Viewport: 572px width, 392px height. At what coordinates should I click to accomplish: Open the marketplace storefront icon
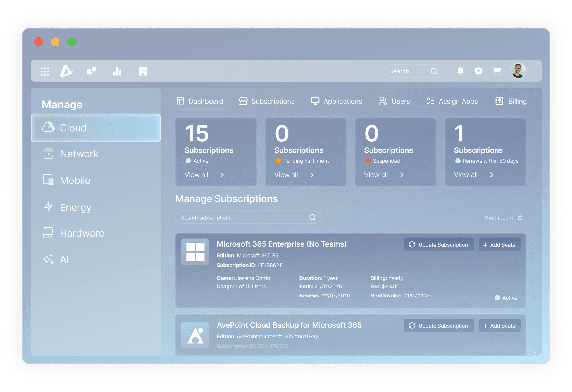click(x=143, y=71)
